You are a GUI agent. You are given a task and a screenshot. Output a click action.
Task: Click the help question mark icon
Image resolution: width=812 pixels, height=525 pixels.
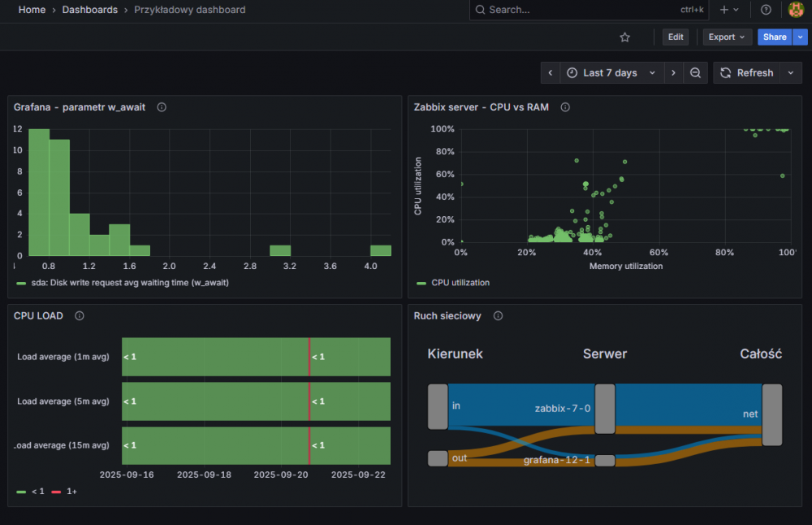pos(766,10)
